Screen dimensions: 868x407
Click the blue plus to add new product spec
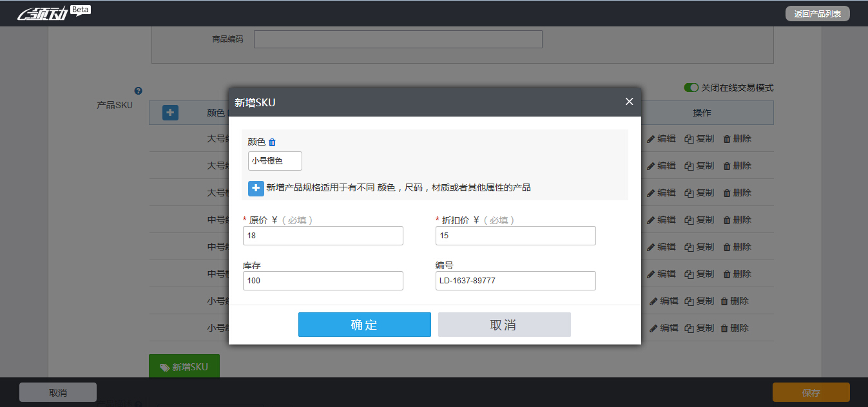[256, 188]
